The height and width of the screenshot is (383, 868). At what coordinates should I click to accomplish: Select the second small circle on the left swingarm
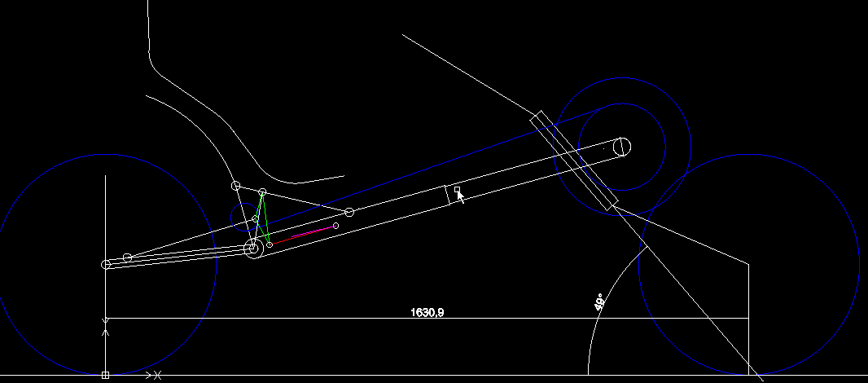[x=128, y=258]
